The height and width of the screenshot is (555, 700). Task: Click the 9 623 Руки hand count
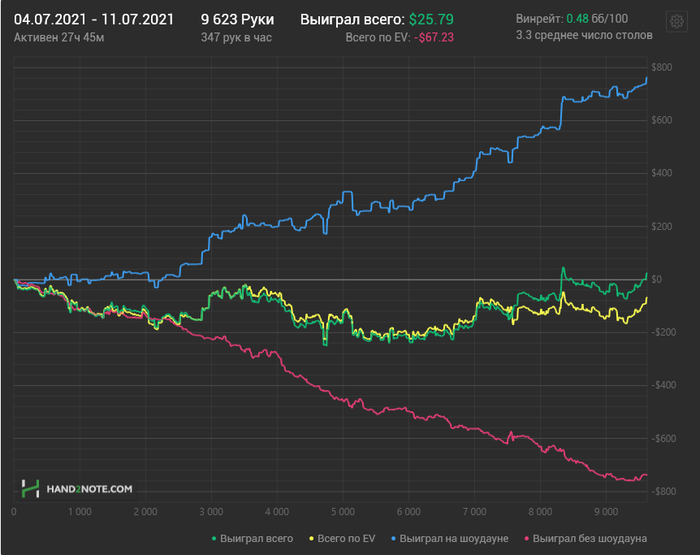click(238, 20)
